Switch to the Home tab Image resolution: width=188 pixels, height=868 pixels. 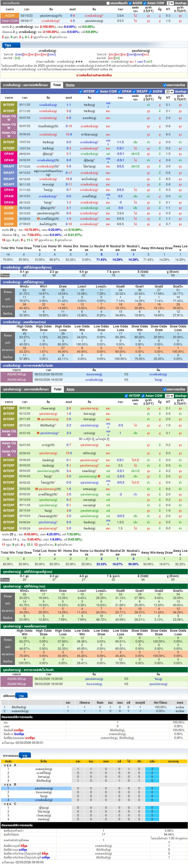click(70, 85)
